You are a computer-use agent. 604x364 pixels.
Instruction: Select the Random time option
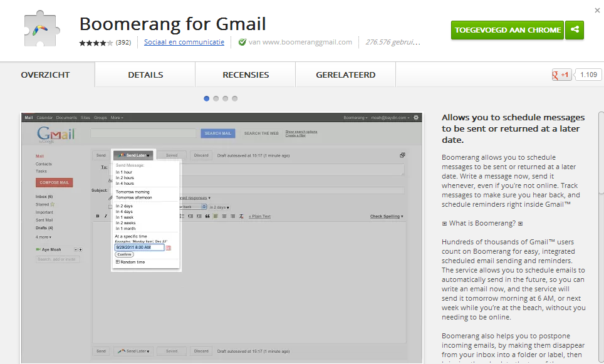tap(133, 261)
